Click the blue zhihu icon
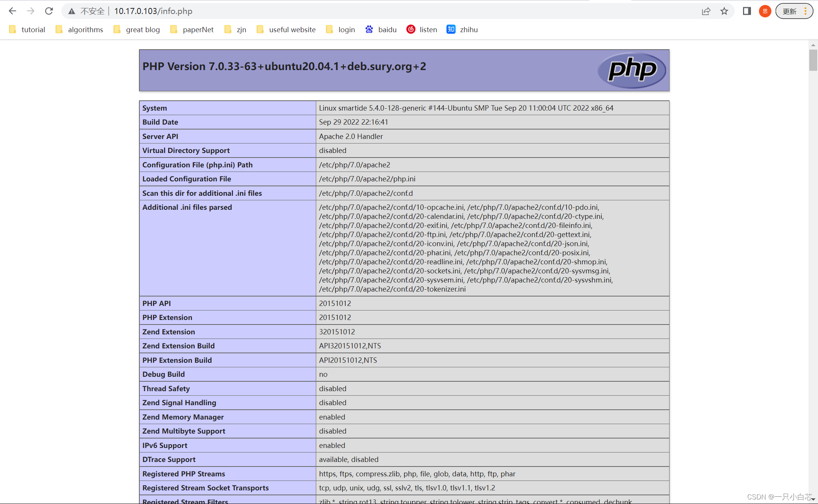This screenshot has height=504, width=818. tap(451, 29)
